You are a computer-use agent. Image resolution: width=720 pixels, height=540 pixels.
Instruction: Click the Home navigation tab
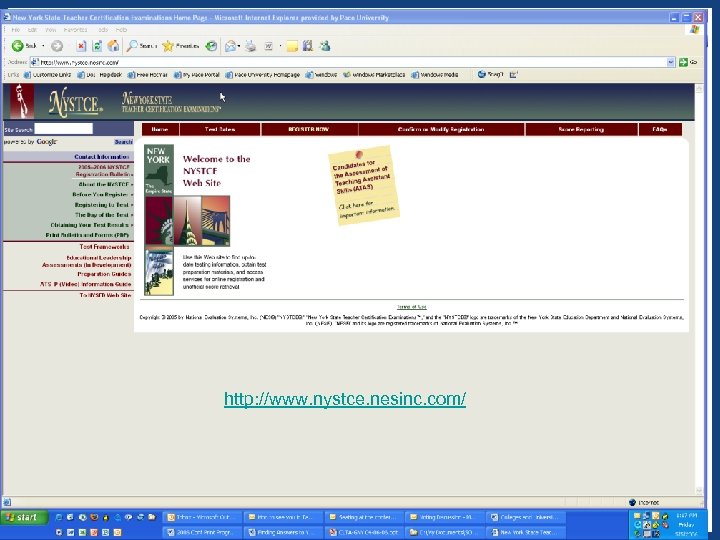click(160, 129)
